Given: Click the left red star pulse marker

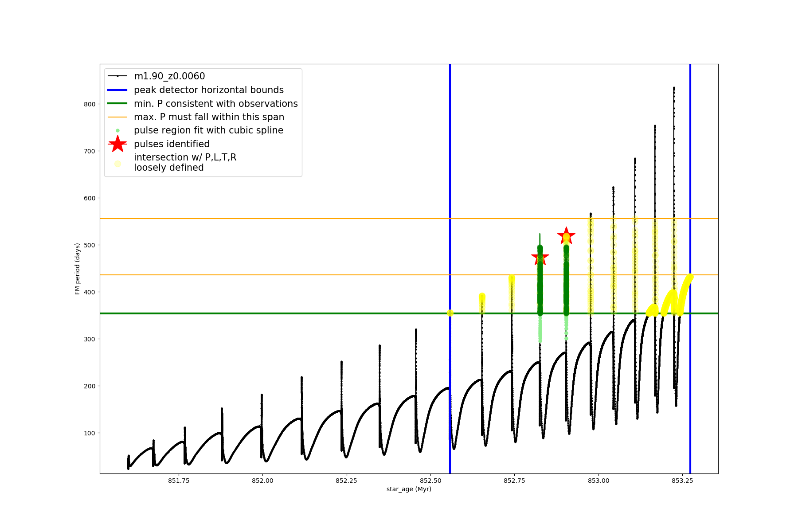Looking at the screenshot, I should (x=540, y=257).
